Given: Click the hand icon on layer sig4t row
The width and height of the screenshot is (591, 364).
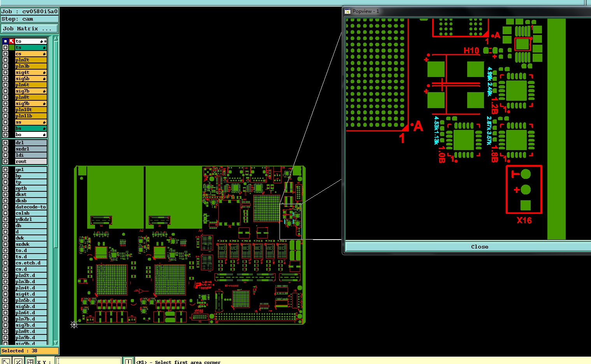Looking at the screenshot, I should pyautogui.click(x=44, y=72).
